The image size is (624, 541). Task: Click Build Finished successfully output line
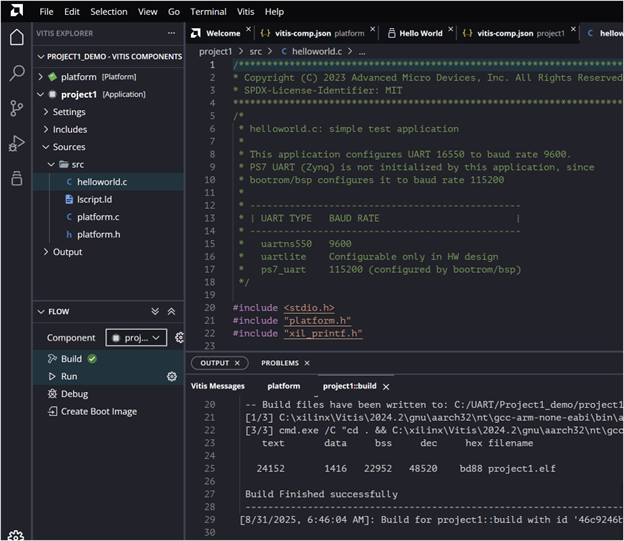click(321, 494)
